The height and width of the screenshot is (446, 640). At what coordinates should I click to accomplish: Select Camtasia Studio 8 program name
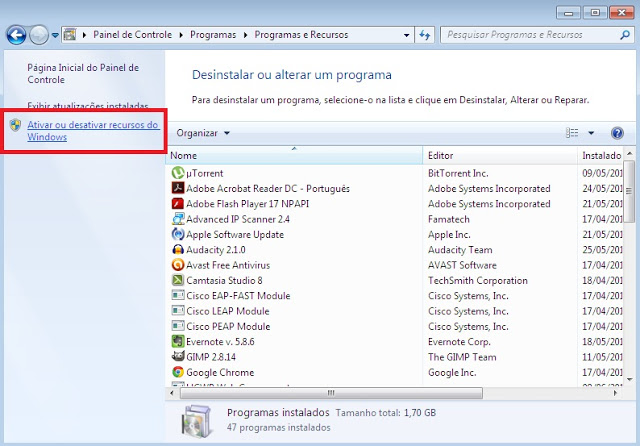point(224,280)
